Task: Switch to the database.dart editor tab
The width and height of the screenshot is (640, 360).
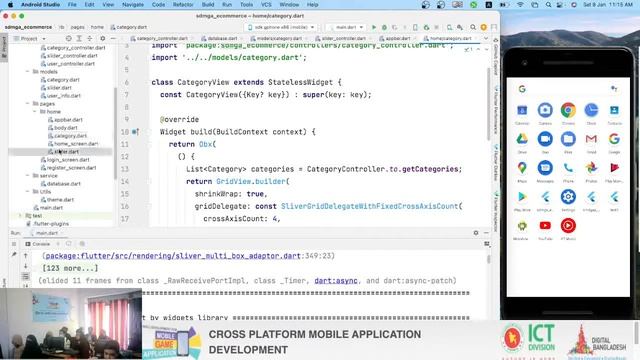Action: (x=222, y=38)
